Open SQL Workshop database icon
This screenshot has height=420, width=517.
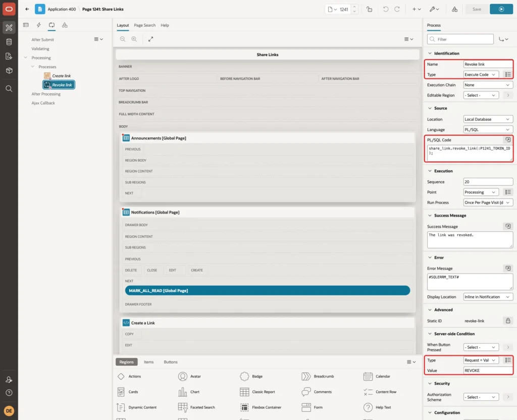click(x=9, y=42)
